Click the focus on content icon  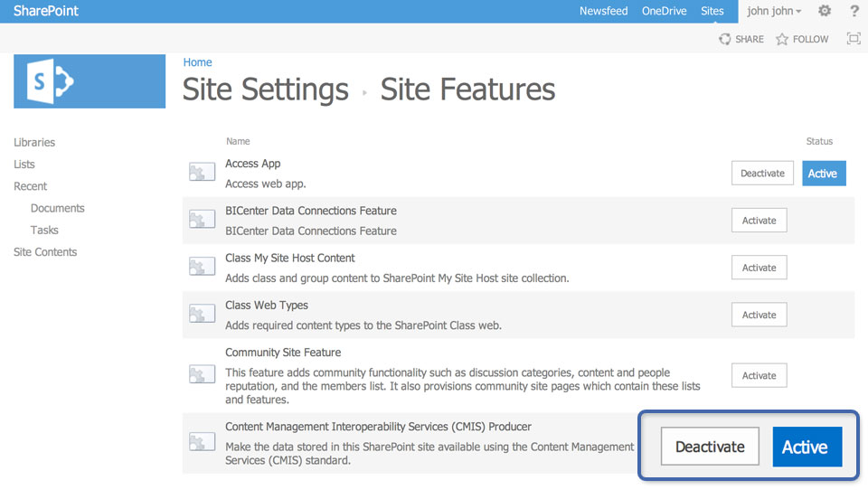[x=854, y=38]
